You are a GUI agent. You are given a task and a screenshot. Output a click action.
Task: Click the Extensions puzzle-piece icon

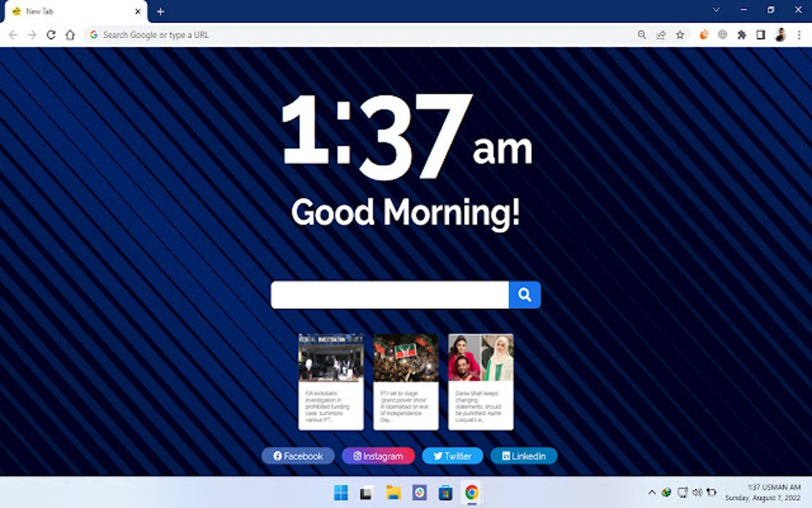click(741, 34)
